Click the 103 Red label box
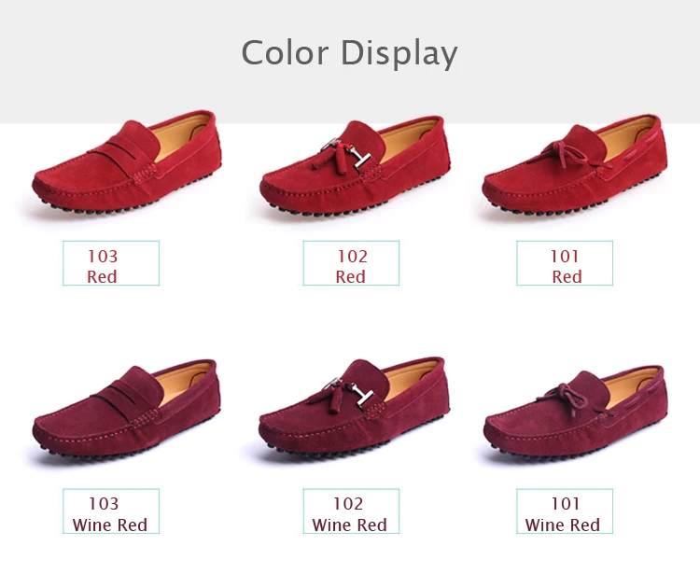The image size is (700, 588). pos(111,263)
